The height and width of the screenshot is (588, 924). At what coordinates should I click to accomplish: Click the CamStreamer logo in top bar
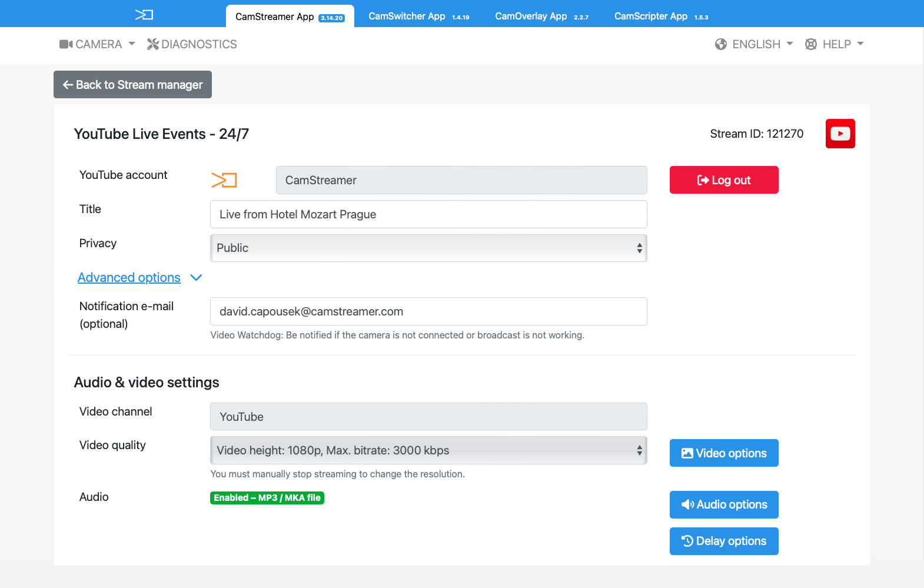pyautogui.click(x=144, y=15)
